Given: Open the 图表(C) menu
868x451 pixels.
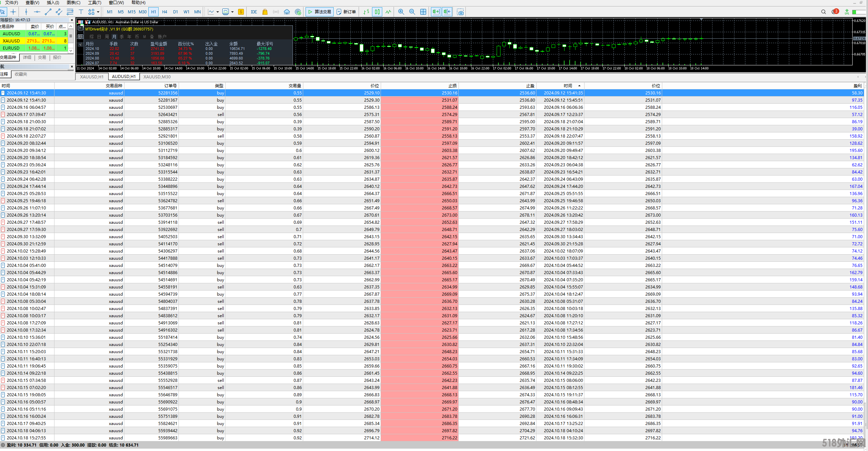Looking at the screenshot, I should pos(74,2).
